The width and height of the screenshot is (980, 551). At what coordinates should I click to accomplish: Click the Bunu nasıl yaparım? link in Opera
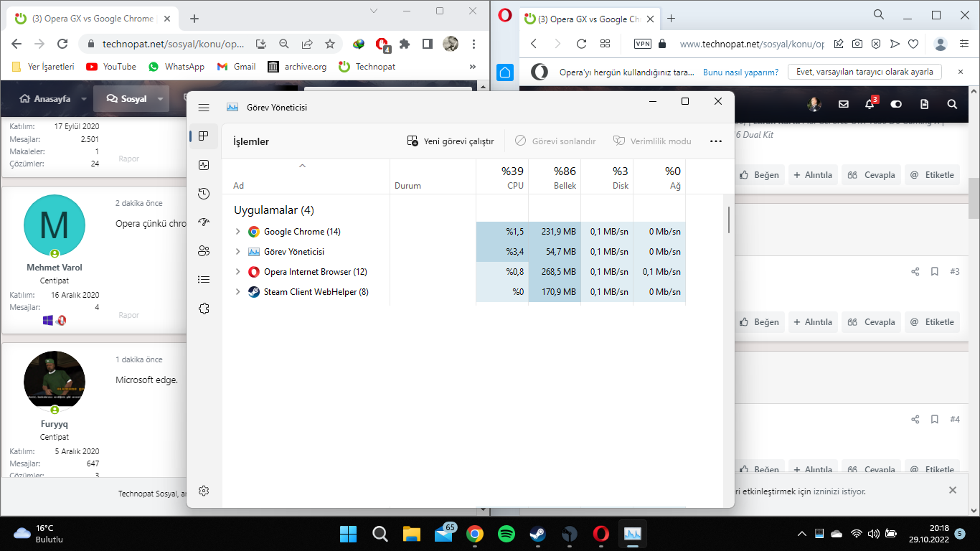741,72
